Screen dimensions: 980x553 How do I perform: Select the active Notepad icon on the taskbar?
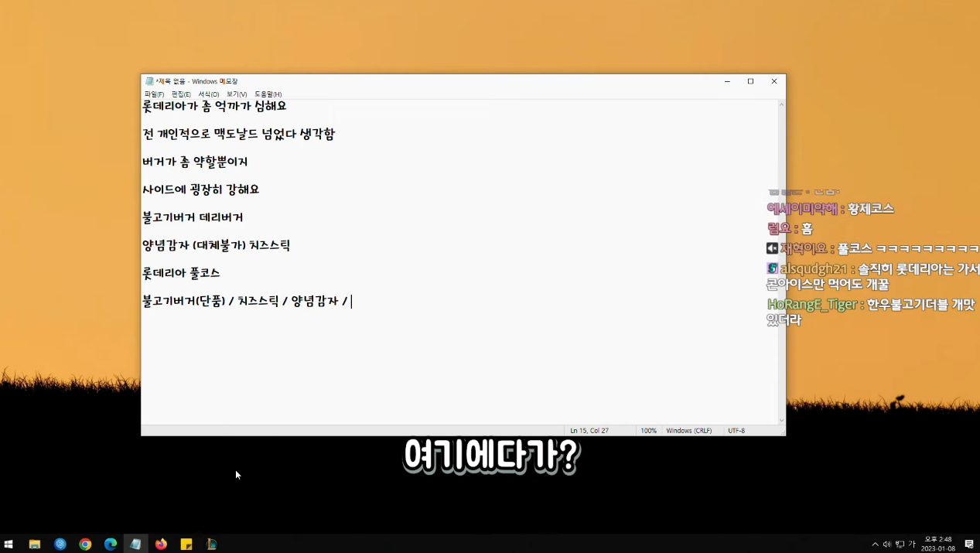[135, 544]
